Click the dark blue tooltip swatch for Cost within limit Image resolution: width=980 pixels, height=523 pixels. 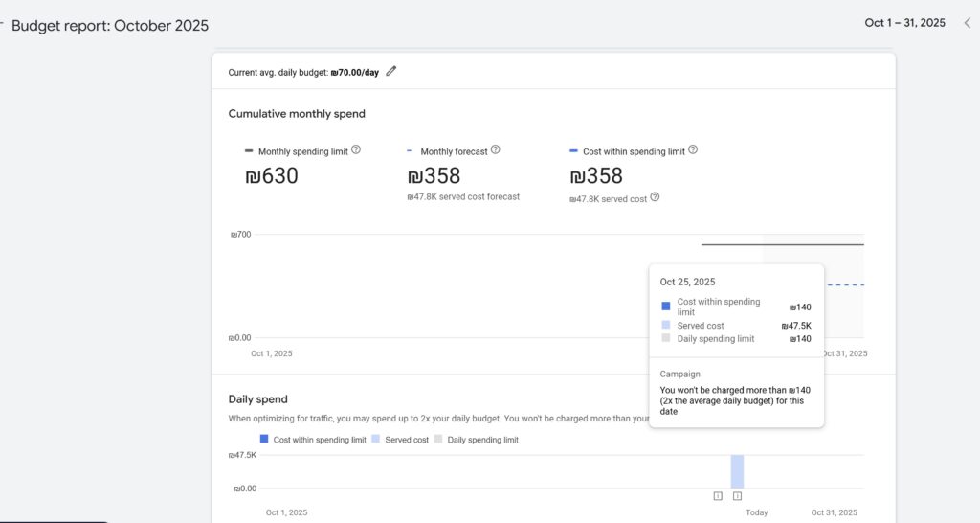click(x=666, y=307)
